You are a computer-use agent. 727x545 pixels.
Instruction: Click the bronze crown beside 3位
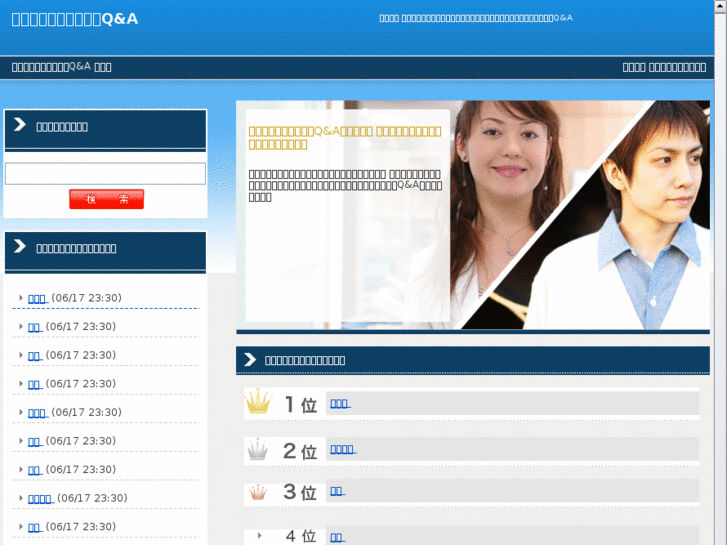[258, 492]
